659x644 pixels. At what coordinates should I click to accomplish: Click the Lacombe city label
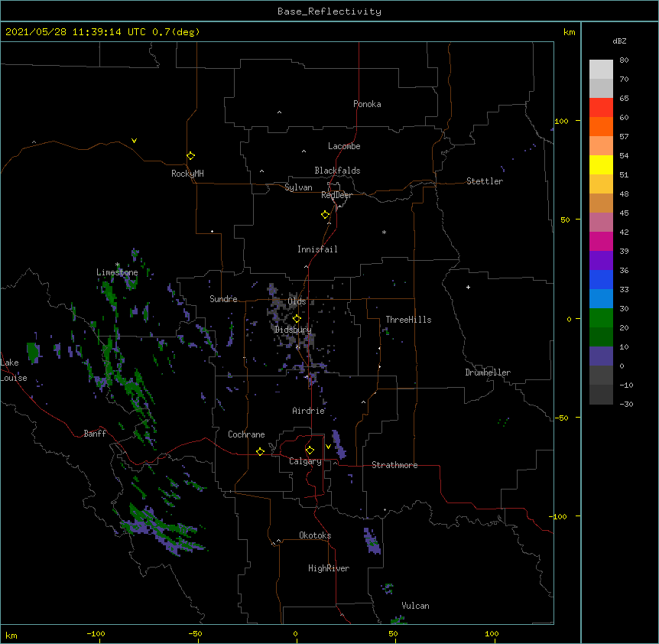344,146
